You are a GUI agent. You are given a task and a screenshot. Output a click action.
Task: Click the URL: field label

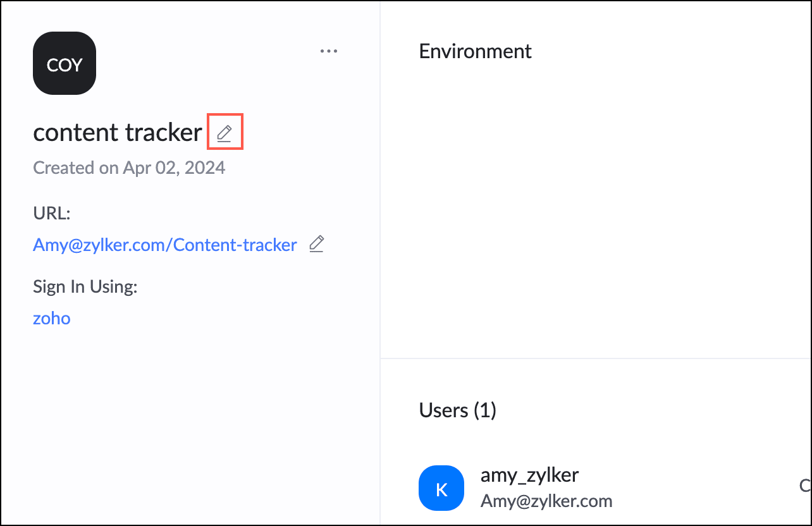pos(51,214)
